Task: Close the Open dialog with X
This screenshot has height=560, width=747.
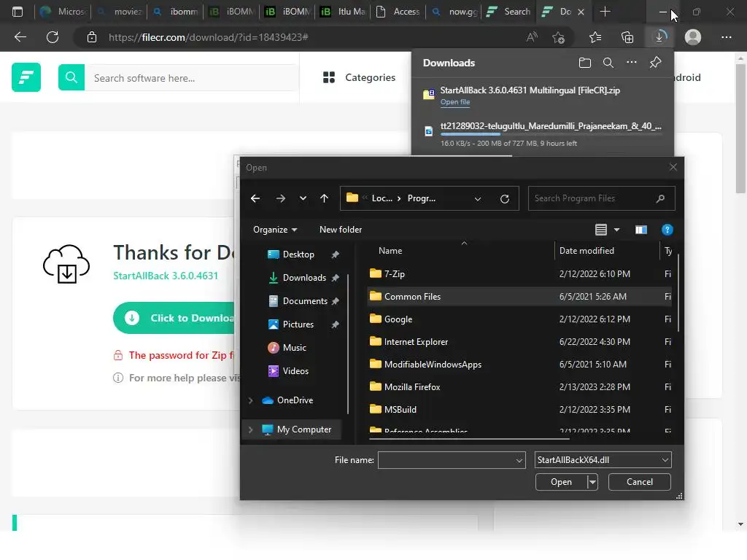Action: [x=673, y=167]
